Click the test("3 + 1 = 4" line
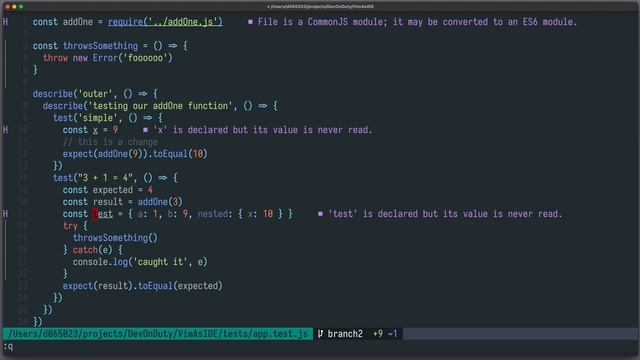 [x=115, y=178]
